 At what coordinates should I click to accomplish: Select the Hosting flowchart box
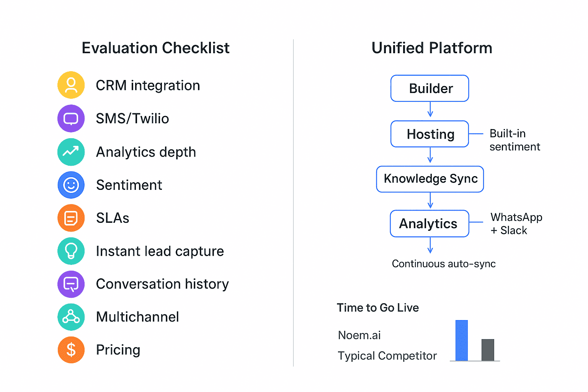pyautogui.click(x=430, y=134)
